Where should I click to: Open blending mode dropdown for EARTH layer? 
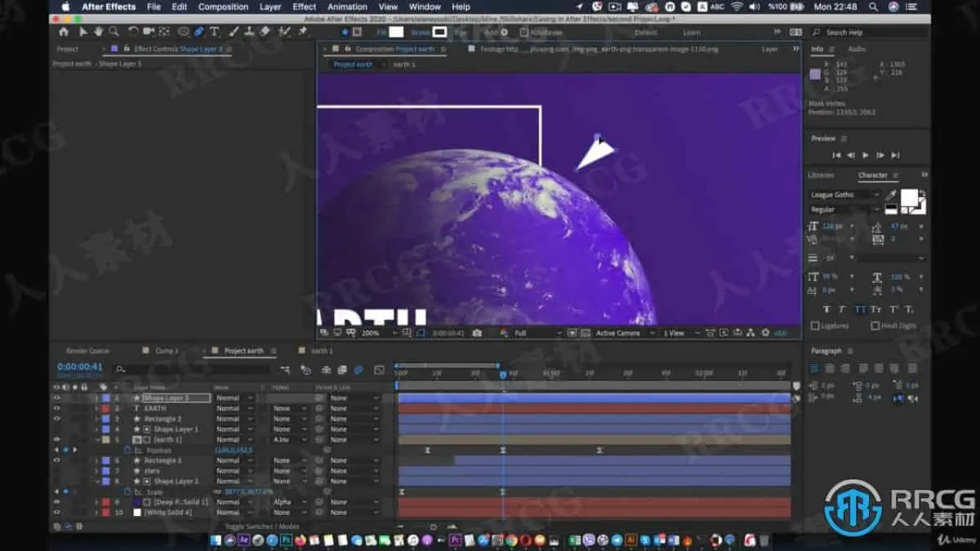coord(234,408)
